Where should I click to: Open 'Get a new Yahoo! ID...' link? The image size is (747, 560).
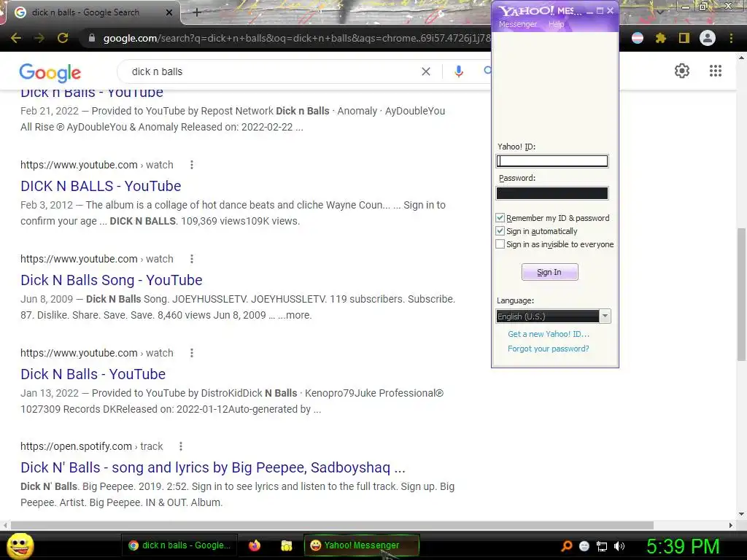549,334
